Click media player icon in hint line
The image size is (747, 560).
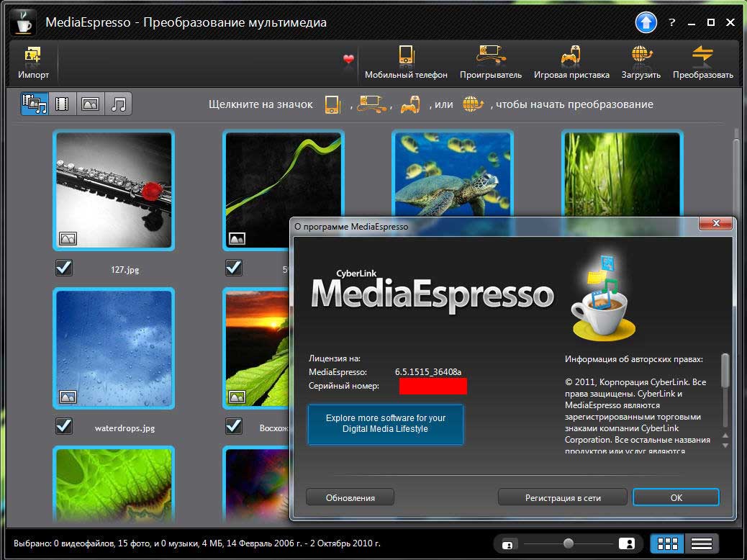point(373,104)
